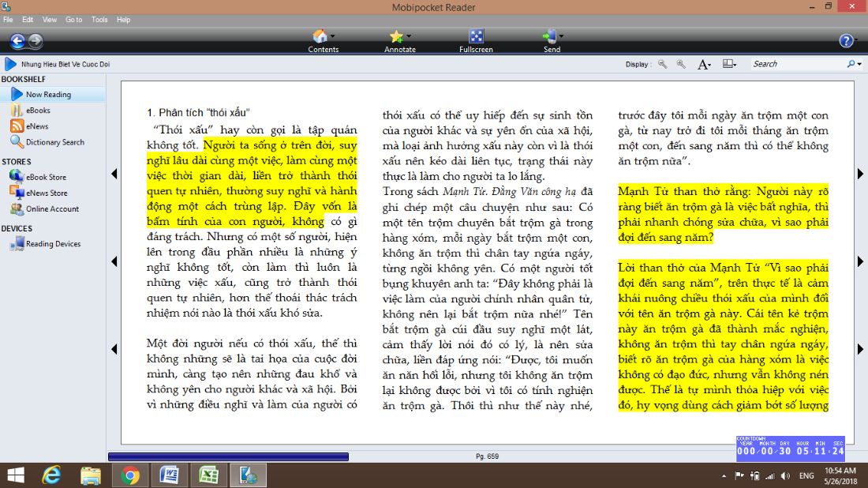The width and height of the screenshot is (868, 488).
Task: Open the Contents toolbar button
Action: point(323,41)
